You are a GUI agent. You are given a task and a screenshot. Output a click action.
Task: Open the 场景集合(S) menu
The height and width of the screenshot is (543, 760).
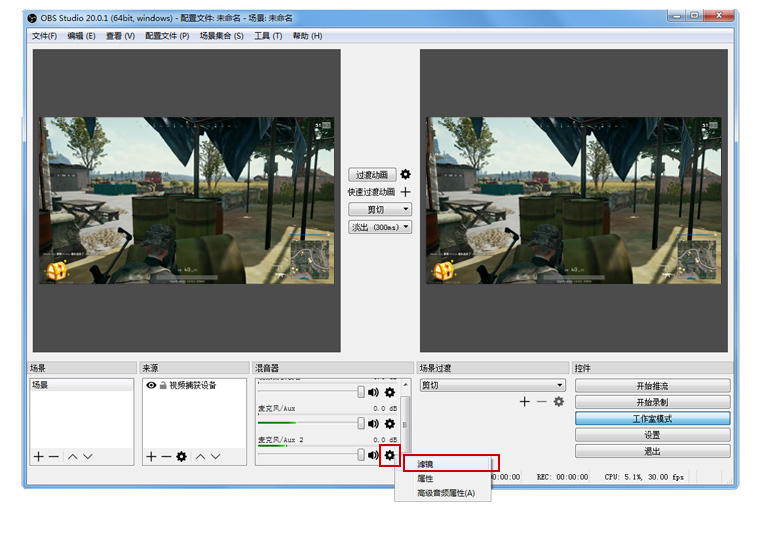[x=222, y=36]
